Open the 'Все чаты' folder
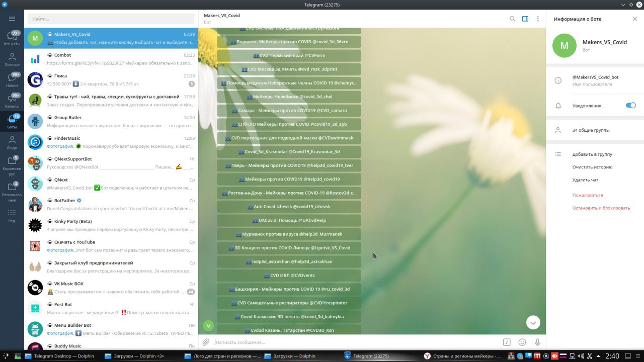The image size is (644, 362). point(12,38)
